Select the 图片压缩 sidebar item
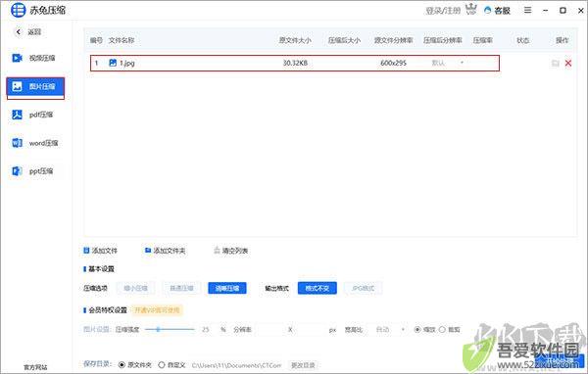588x374 pixels. coord(35,86)
